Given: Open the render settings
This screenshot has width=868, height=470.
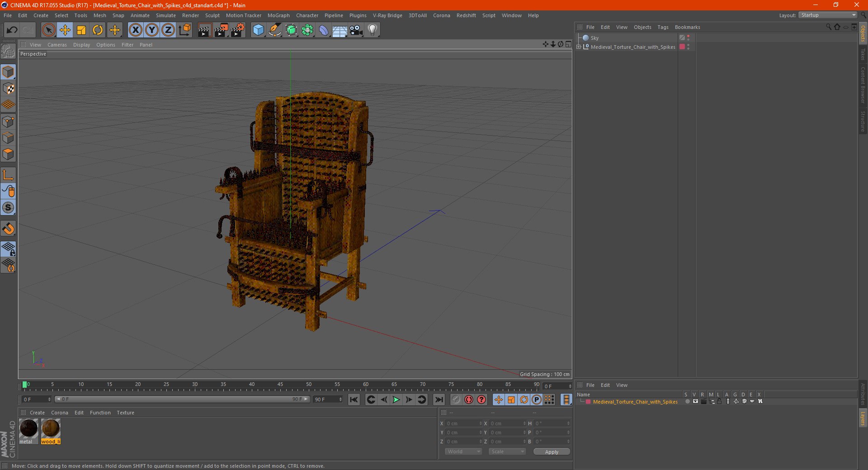Looking at the screenshot, I should [238, 30].
